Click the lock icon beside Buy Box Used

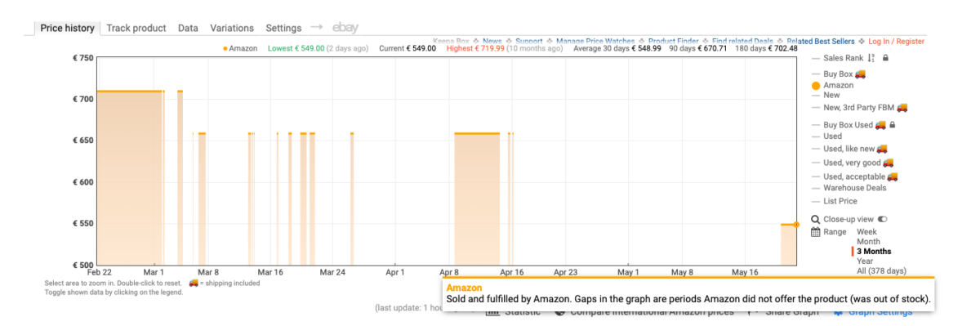[x=893, y=125]
